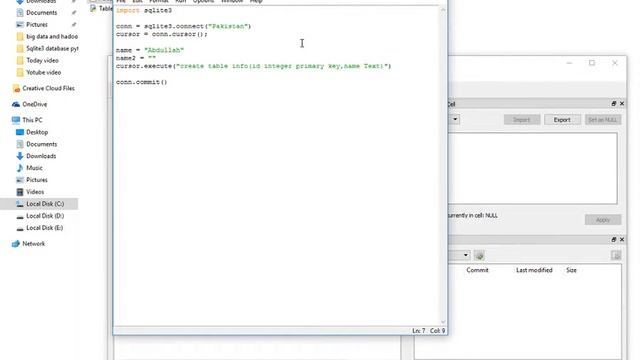Click the icon at the right of lower panel toolbar
640x360 pixels.
click(x=616, y=256)
